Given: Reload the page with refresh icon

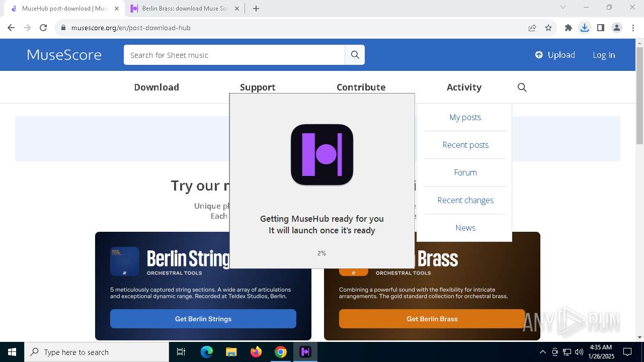Looking at the screenshot, I should coord(43,28).
